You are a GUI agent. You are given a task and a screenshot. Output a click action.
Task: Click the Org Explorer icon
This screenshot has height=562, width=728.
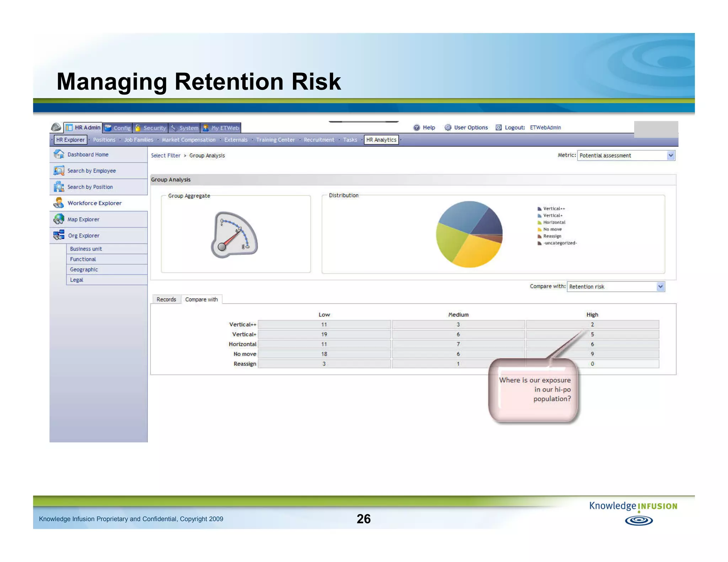tap(59, 235)
